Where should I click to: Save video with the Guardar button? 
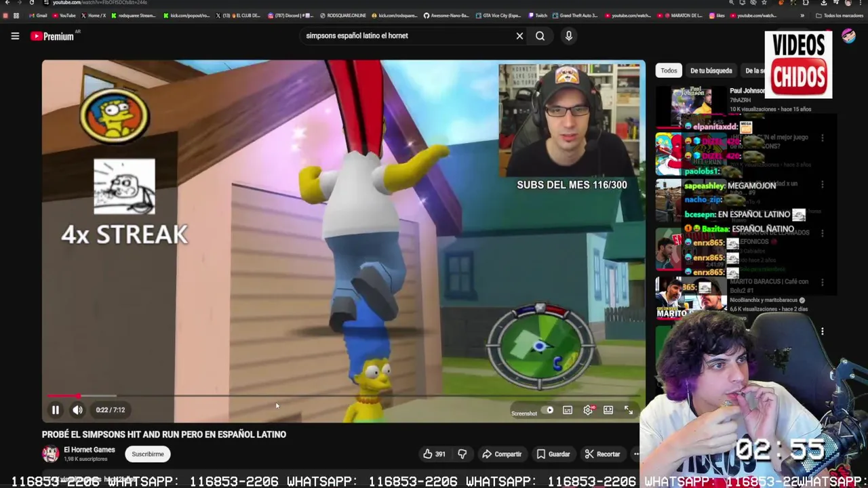pyautogui.click(x=553, y=454)
